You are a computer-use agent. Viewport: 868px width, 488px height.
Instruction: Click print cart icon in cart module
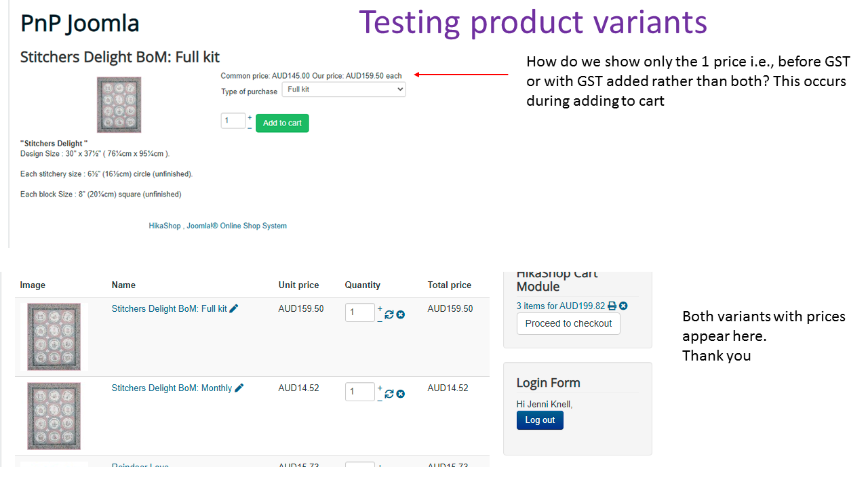612,306
